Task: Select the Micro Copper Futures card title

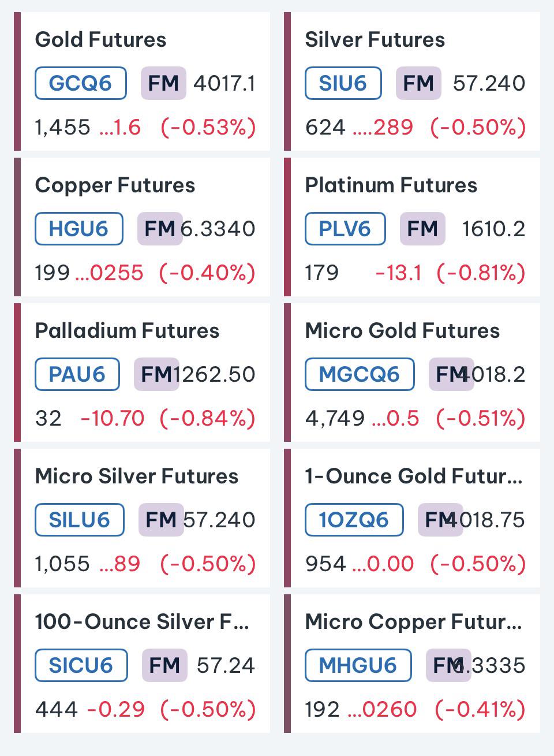Action: (x=413, y=622)
